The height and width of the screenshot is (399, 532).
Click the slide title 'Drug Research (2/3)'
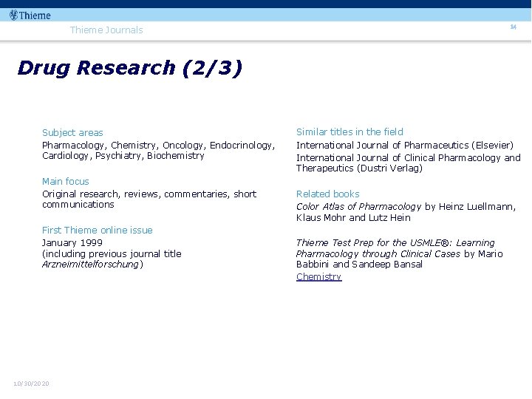pyautogui.click(x=130, y=68)
